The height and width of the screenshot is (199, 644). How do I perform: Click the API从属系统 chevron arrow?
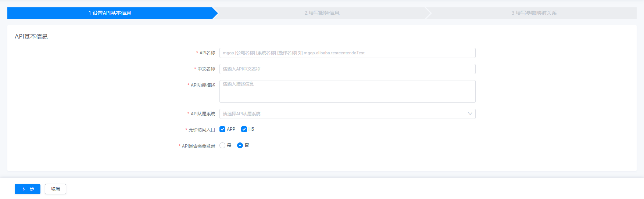click(x=470, y=114)
